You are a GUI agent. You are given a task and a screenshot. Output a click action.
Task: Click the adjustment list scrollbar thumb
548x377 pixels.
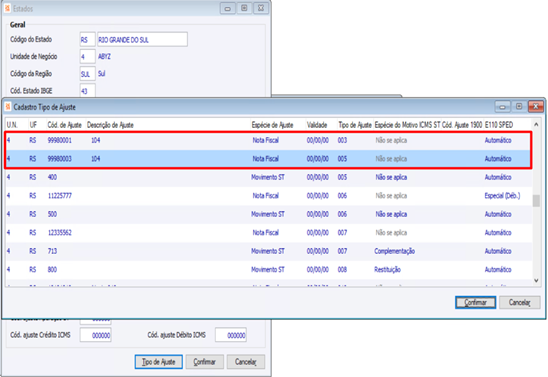(x=536, y=201)
